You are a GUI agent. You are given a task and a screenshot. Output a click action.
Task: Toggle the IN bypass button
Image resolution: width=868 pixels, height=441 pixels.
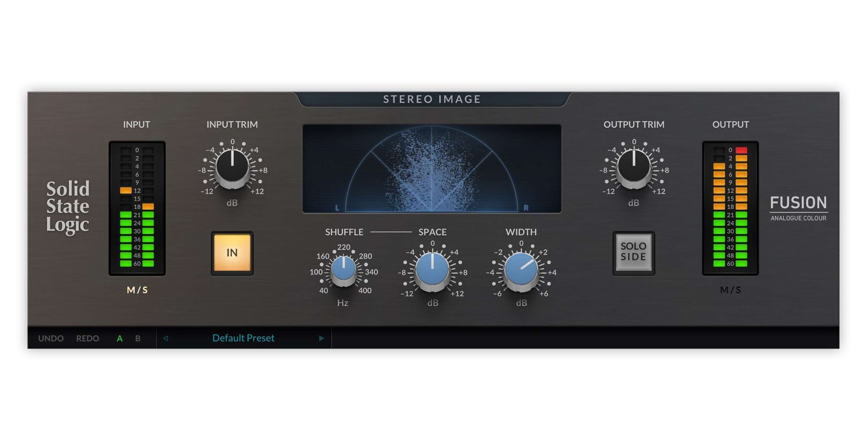(232, 253)
